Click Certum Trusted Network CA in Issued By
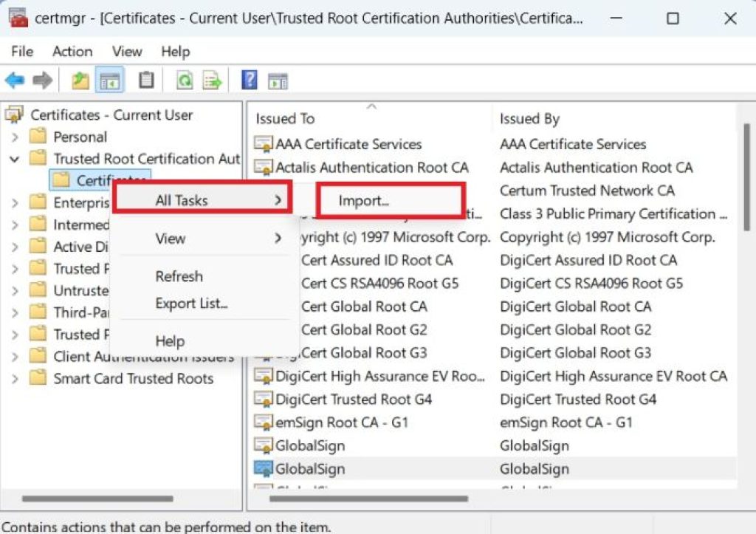The image size is (756, 534). (587, 191)
